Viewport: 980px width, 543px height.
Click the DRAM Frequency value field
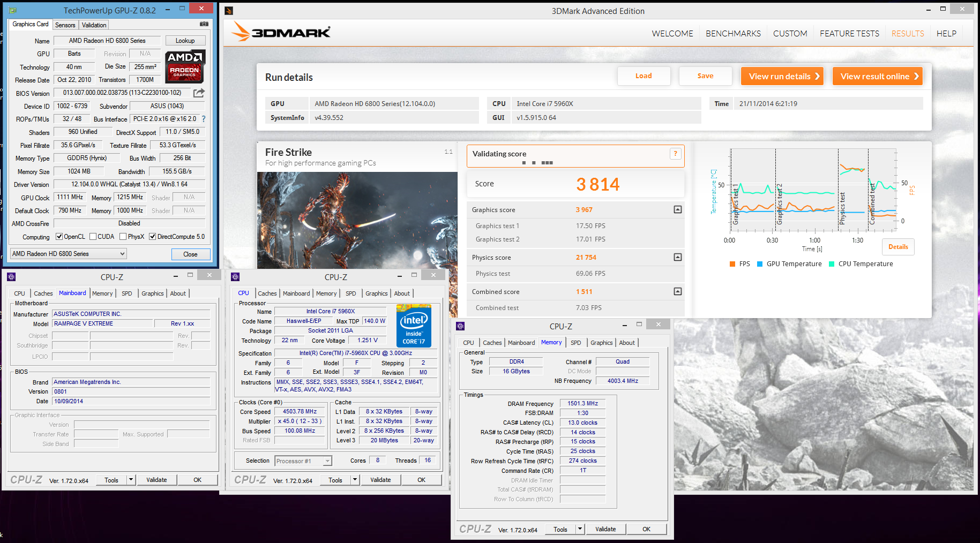pyautogui.click(x=582, y=404)
